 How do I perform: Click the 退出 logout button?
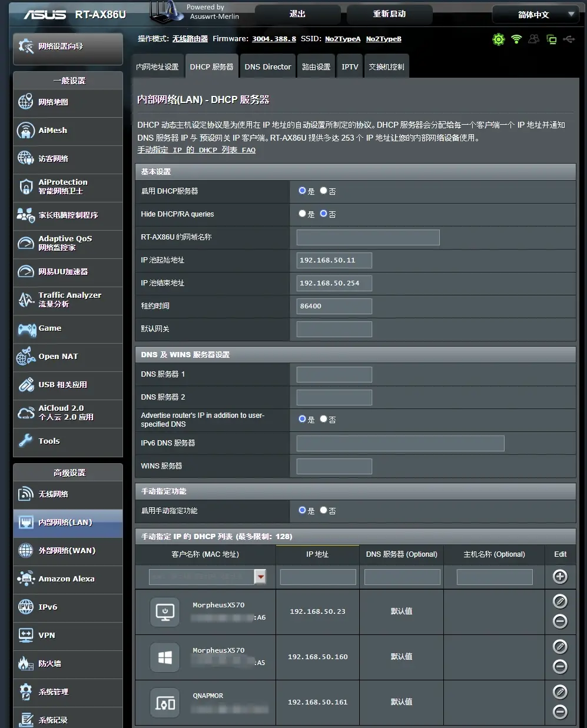pos(298,14)
